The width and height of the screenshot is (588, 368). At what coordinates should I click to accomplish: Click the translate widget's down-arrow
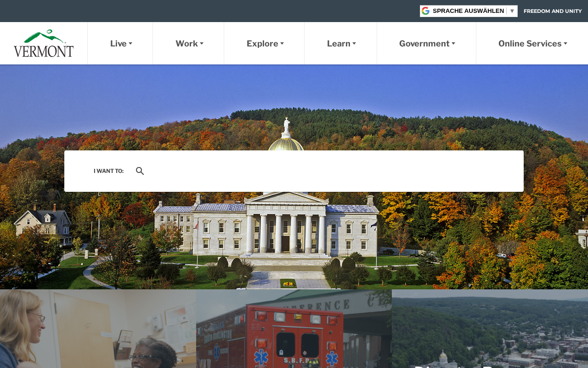pyautogui.click(x=512, y=11)
